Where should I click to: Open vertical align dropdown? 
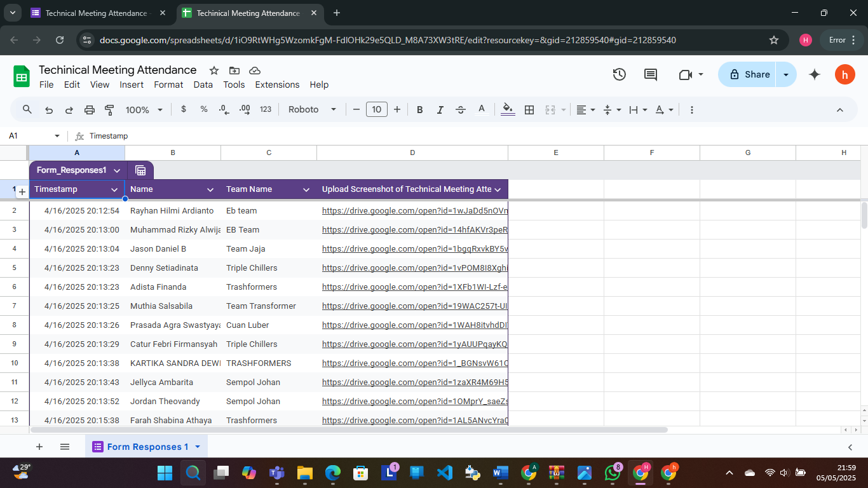pyautogui.click(x=612, y=110)
